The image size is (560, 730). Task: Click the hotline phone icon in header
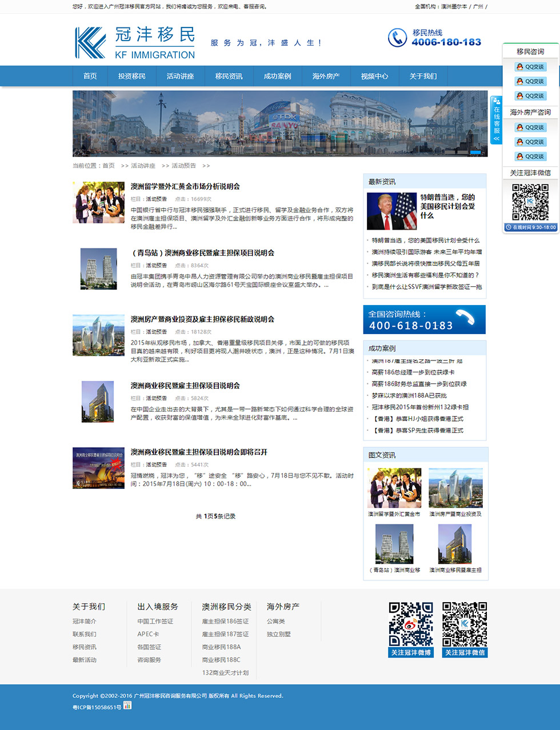tap(397, 38)
